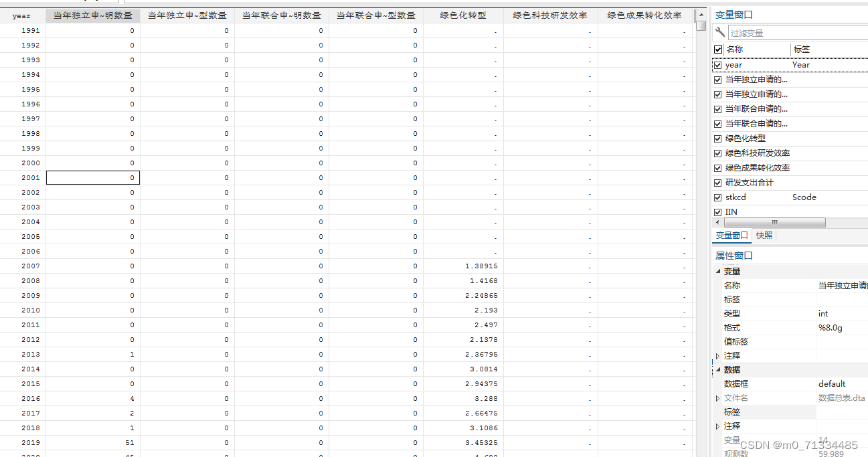Click the 1.38915 value in 绿色化转型 column
Screen dimensions: 868x457
[463, 266]
